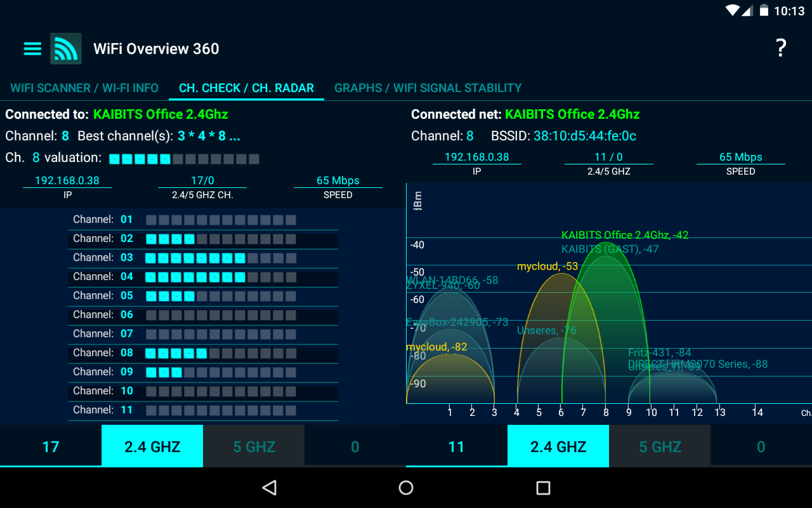This screenshot has height=508, width=812.
Task: Select the Channel 11 row in the list
Action: coord(203,410)
